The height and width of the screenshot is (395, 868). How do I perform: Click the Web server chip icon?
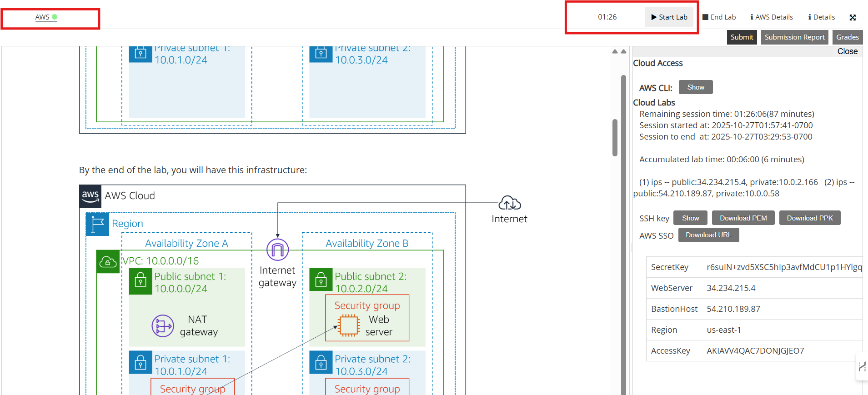(x=349, y=326)
